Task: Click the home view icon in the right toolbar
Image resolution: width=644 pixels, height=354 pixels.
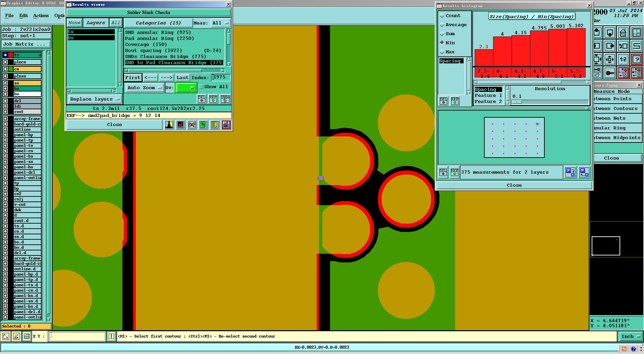Action: [x=623, y=33]
